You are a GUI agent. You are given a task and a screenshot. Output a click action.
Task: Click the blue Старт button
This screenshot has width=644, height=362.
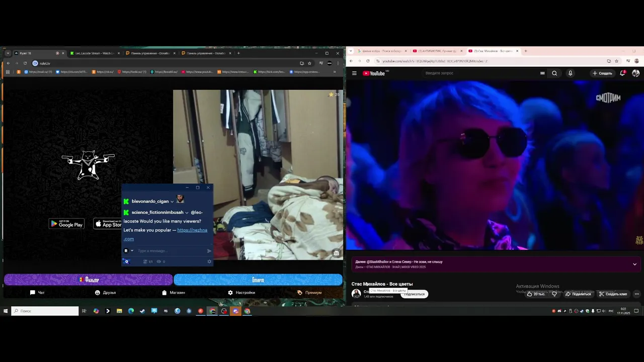tap(258, 280)
